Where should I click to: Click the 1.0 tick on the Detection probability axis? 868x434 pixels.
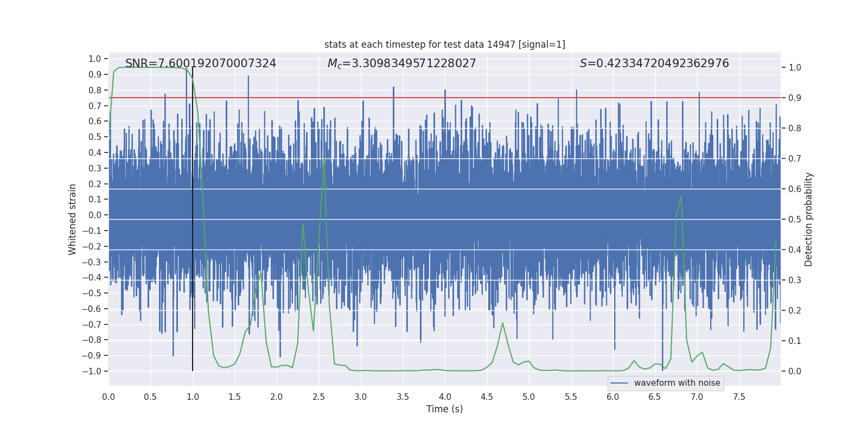click(x=795, y=67)
